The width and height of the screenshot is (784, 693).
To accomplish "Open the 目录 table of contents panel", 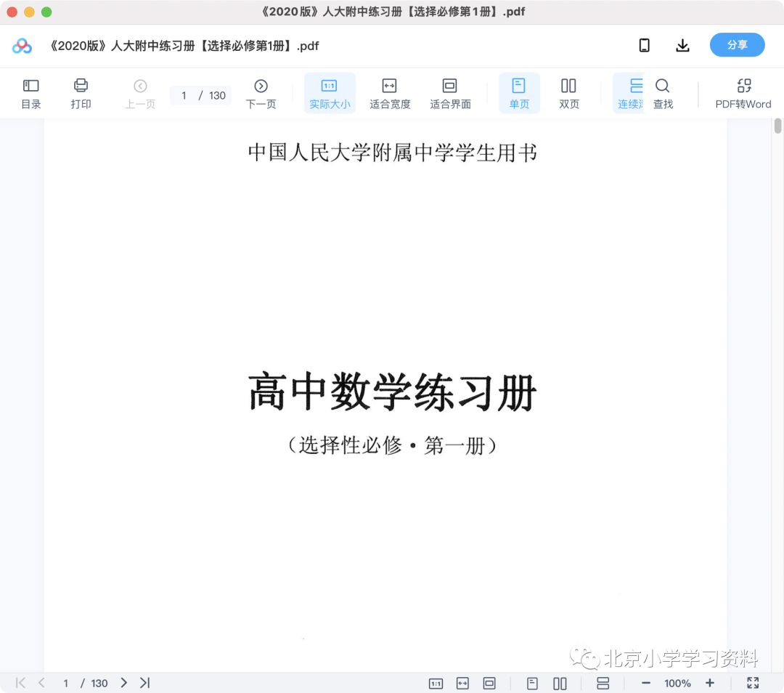I will pos(31,94).
